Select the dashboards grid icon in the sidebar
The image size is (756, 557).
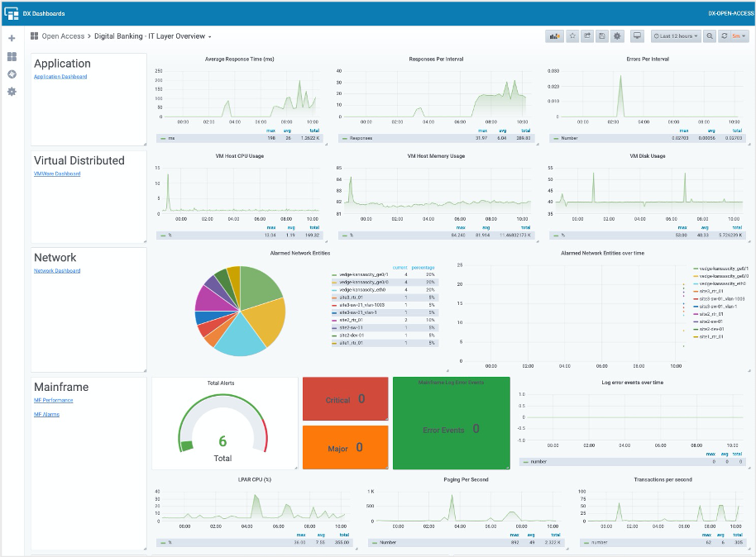(12, 56)
